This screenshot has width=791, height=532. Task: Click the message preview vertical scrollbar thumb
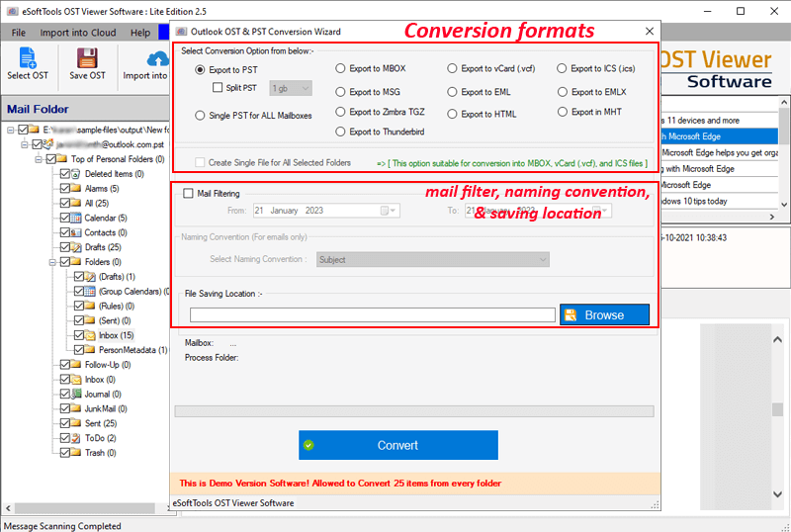(x=777, y=409)
